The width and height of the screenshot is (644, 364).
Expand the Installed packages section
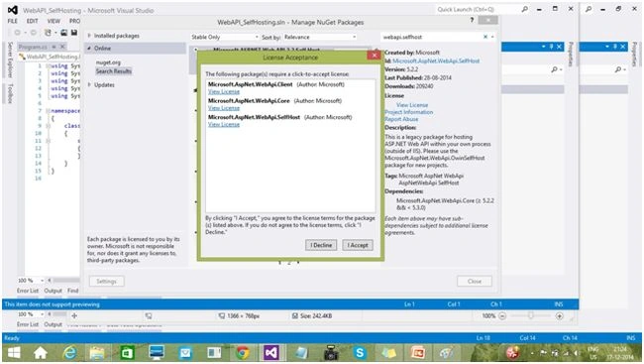(89, 36)
